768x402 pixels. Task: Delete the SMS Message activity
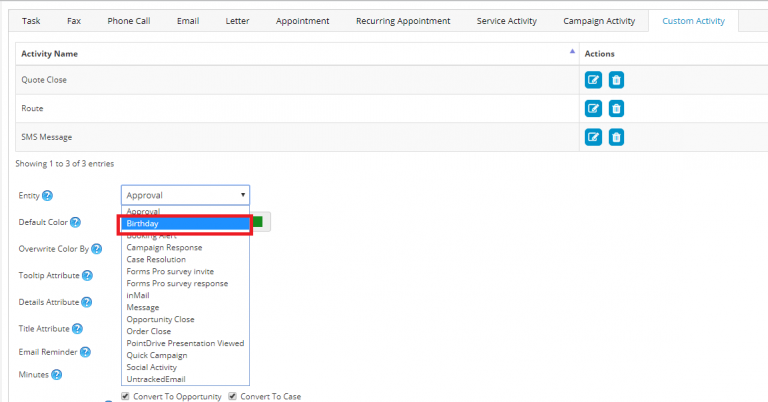click(x=616, y=137)
